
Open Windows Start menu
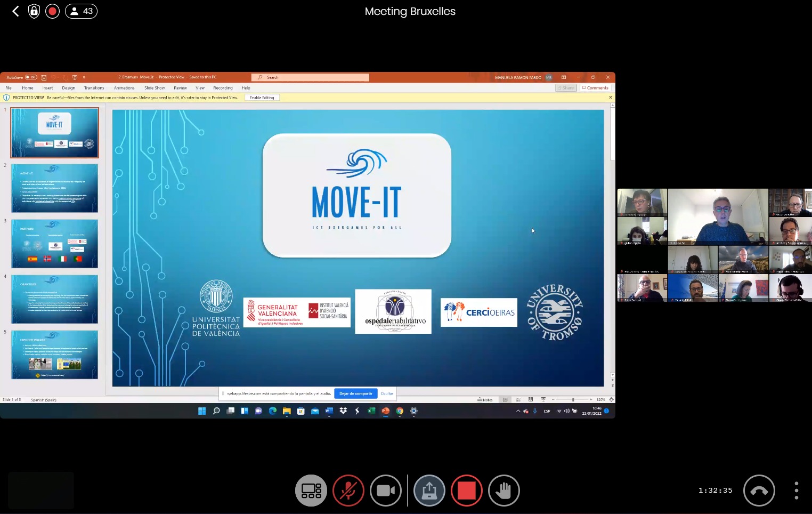pos(202,411)
